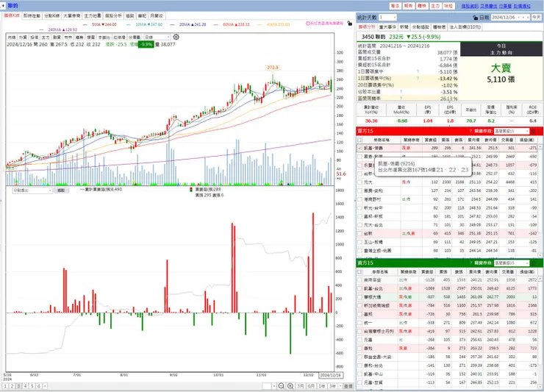Screen dimensions: 544x392
Task: Switch to the 即時走勢 tab
Action: [x=32, y=15]
